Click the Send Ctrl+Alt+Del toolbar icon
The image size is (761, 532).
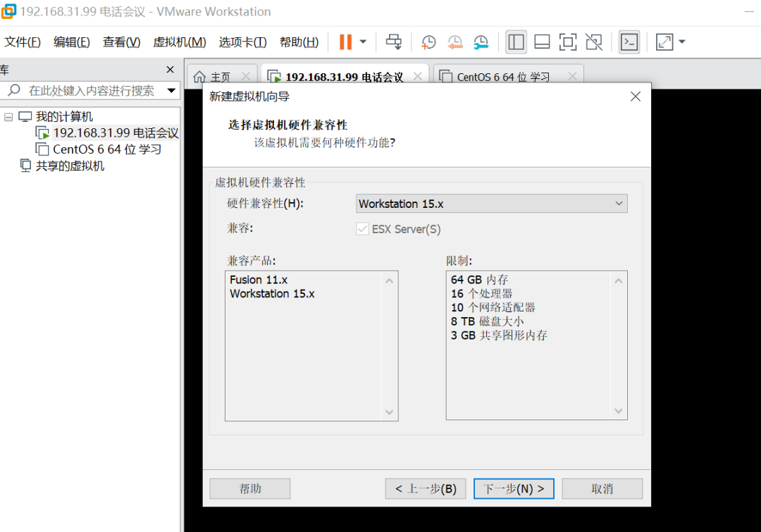click(x=394, y=42)
